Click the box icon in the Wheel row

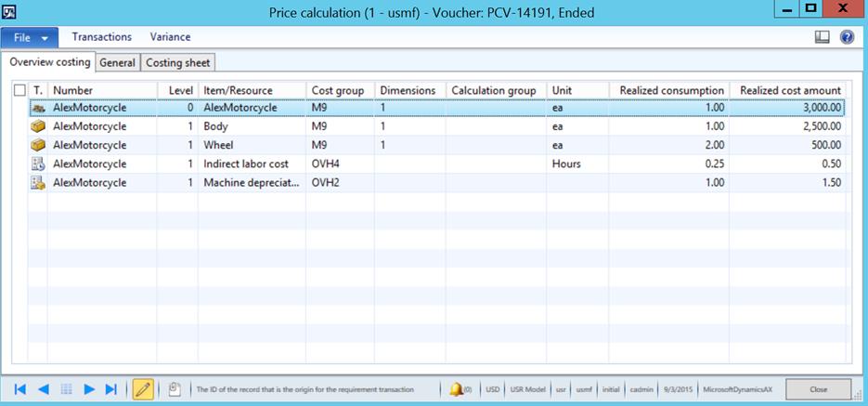[x=38, y=145]
